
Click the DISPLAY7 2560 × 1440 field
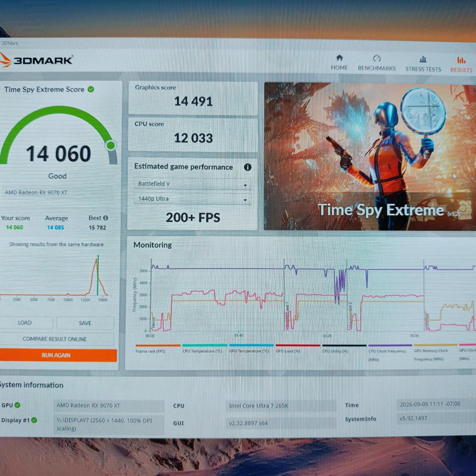click(x=109, y=424)
